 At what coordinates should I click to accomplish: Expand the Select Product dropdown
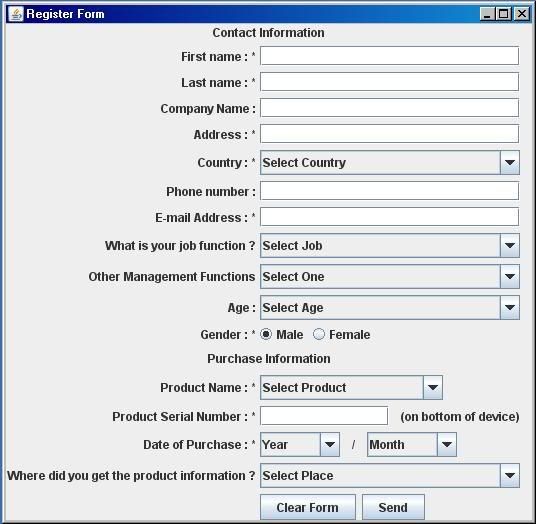point(351,387)
